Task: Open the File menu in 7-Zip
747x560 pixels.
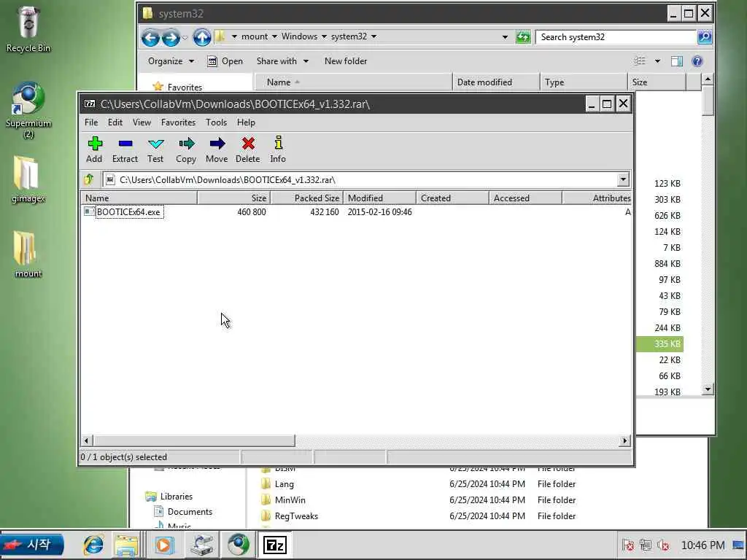Action: click(x=91, y=122)
